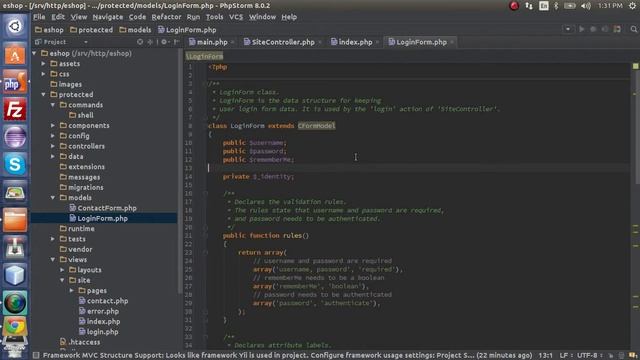
Task: Collapse the models folder
Action: click(53, 198)
